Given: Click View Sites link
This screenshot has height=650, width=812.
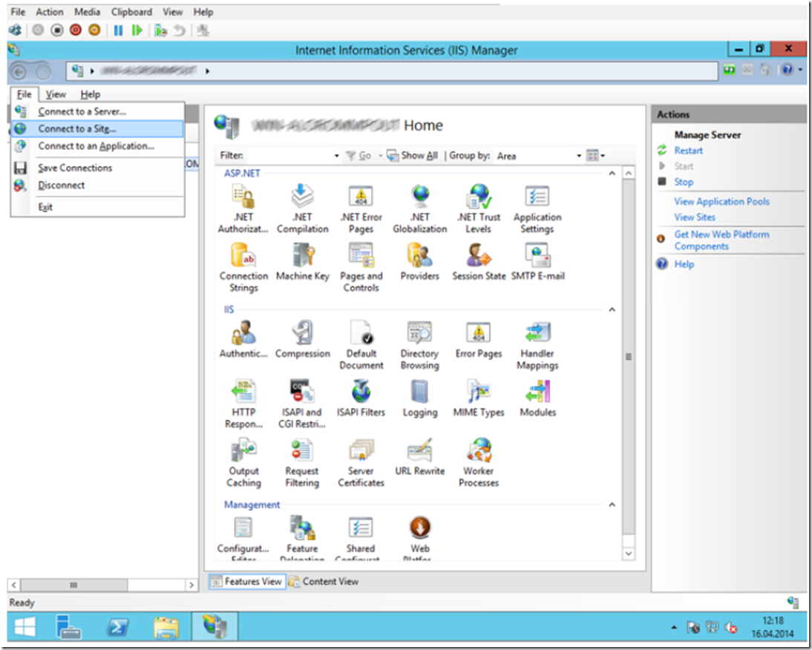Looking at the screenshot, I should pyautogui.click(x=695, y=217).
